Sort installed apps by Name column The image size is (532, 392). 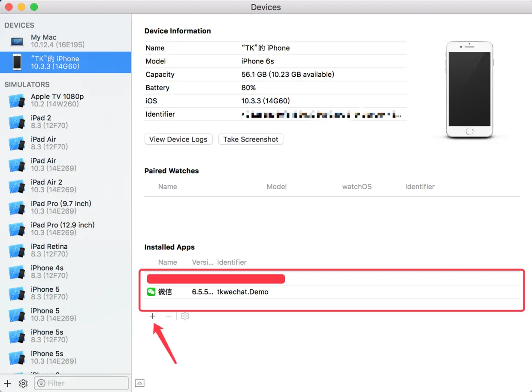168,262
